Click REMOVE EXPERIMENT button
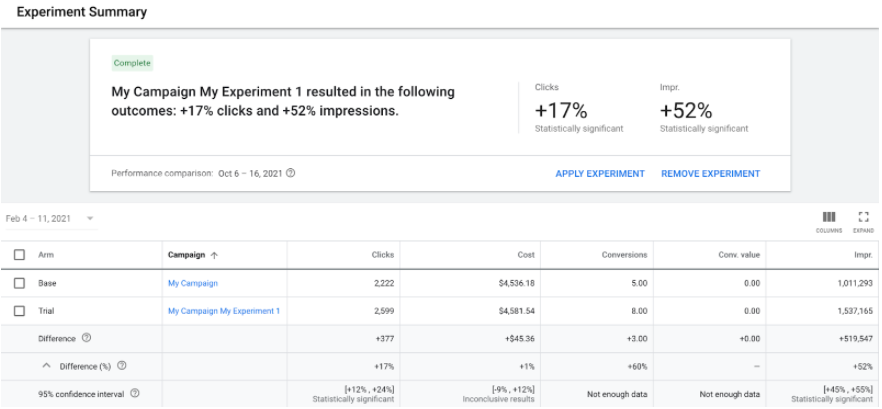882x409 pixels. 710,174
